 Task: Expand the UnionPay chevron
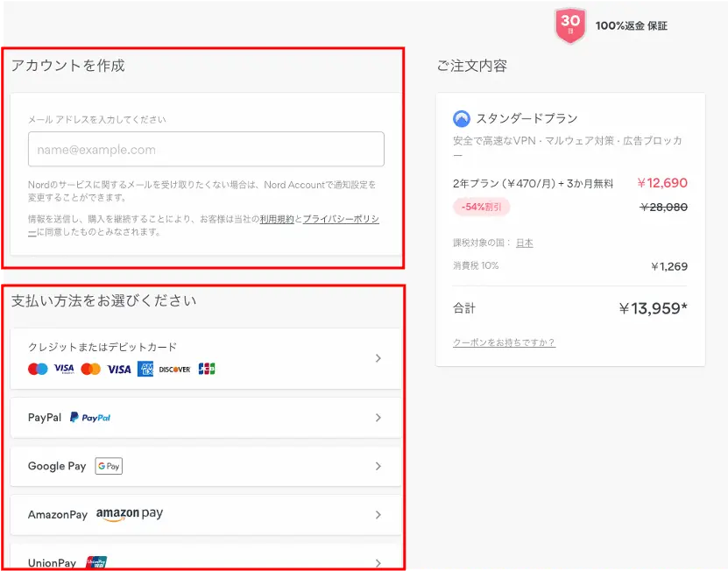(378, 563)
